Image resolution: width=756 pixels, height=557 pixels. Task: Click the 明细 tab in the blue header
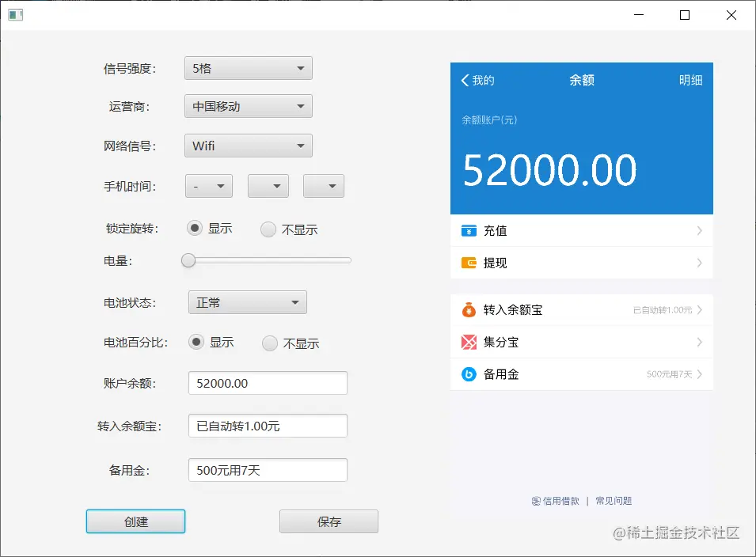pos(690,81)
